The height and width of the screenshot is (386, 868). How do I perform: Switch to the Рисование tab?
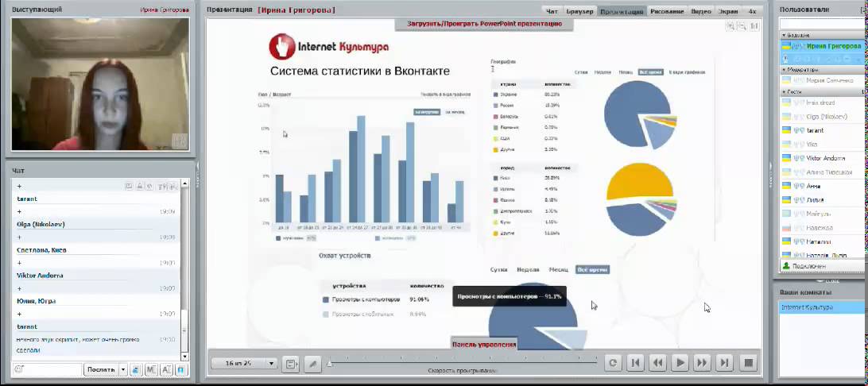click(667, 11)
